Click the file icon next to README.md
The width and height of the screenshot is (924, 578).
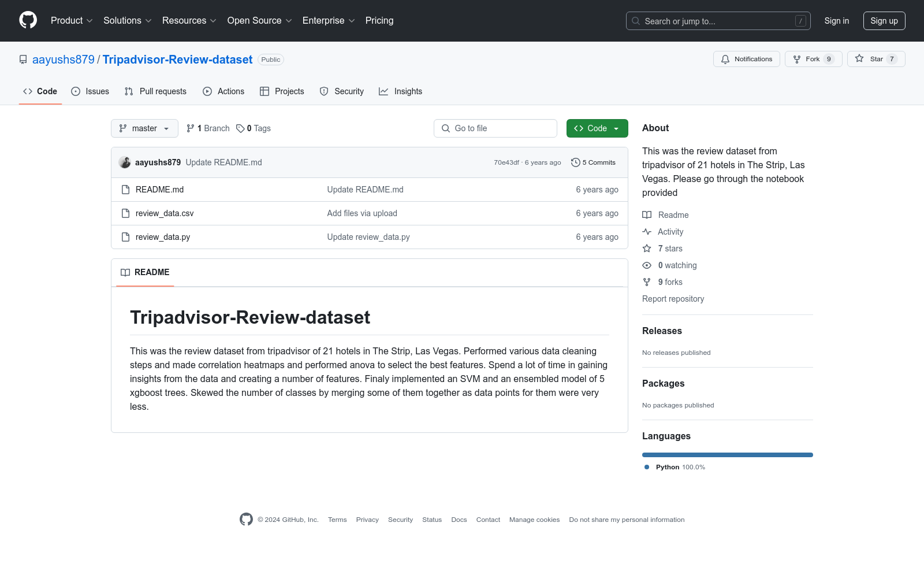point(125,190)
